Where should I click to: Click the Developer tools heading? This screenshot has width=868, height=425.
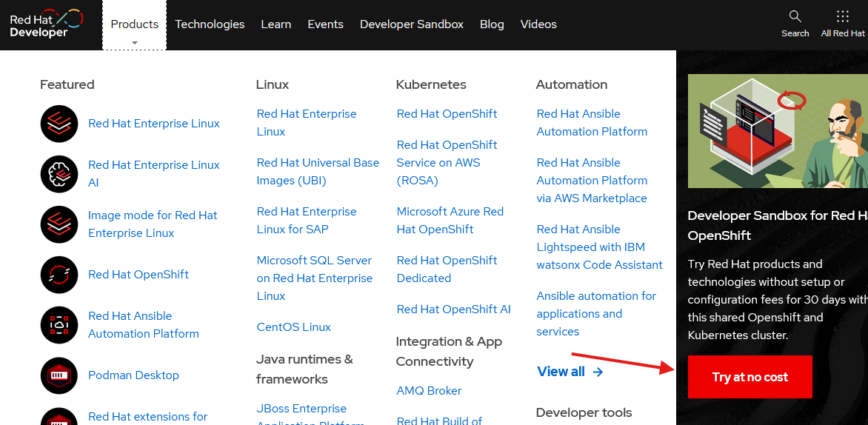(x=584, y=412)
